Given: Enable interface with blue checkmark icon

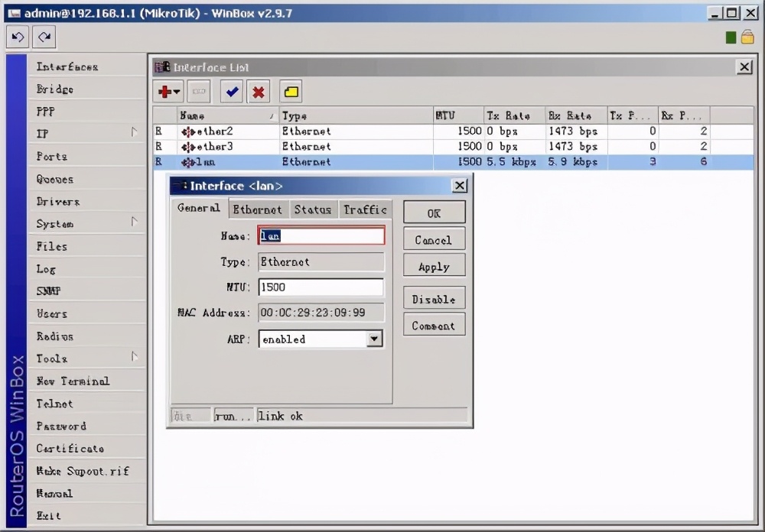Looking at the screenshot, I should point(232,92).
